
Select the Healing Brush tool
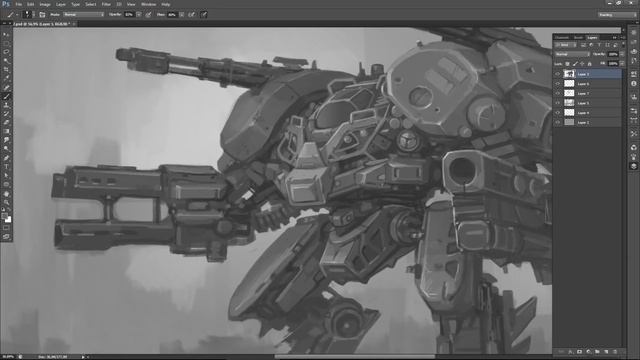[6, 87]
